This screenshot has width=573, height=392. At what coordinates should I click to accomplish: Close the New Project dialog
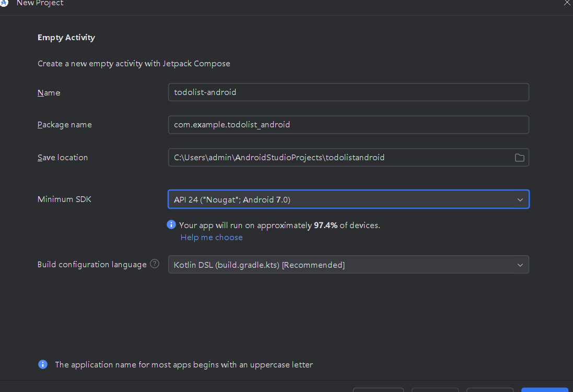567,3
